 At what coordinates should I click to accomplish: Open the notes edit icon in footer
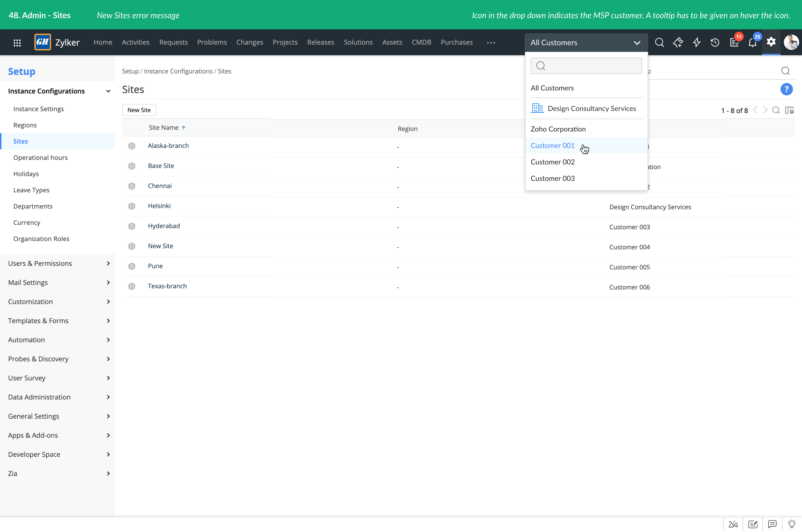click(x=753, y=524)
